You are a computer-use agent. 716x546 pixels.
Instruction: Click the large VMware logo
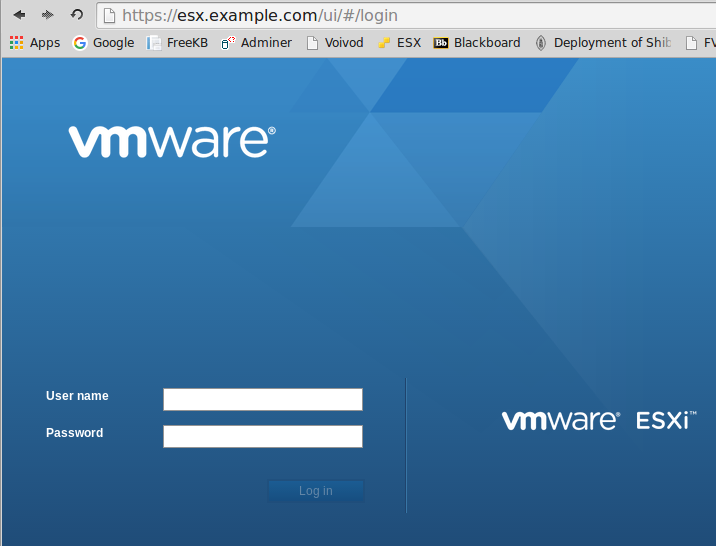(172, 142)
